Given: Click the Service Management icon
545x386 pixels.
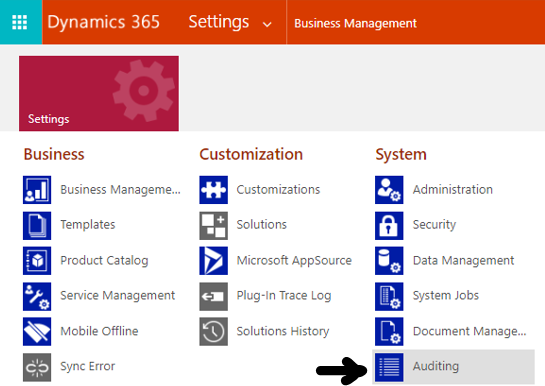Looking at the screenshot, I should point(37,296).
